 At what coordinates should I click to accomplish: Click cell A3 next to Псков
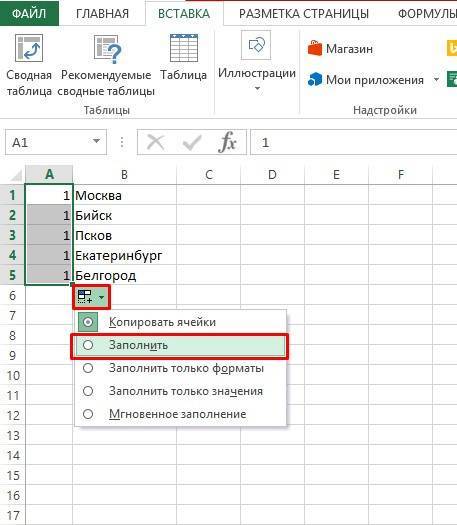pos(49,235)
